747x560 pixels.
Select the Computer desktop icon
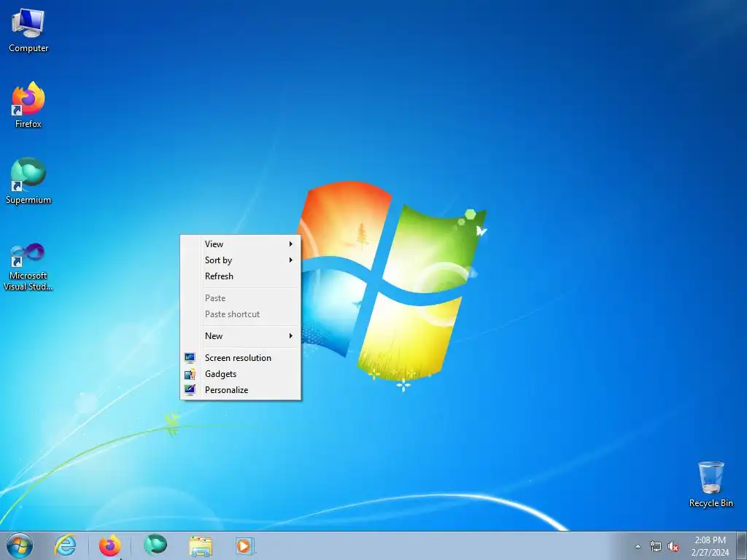pos(28,29)
